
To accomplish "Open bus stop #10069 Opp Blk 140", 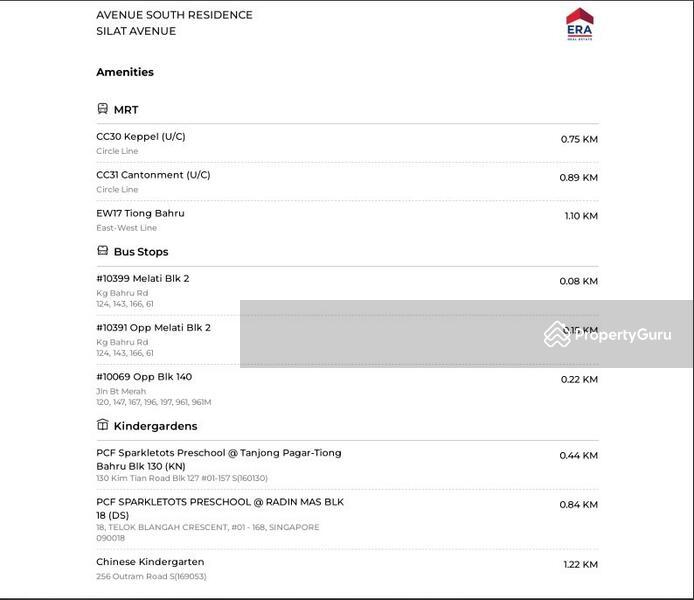I will 144,377.
